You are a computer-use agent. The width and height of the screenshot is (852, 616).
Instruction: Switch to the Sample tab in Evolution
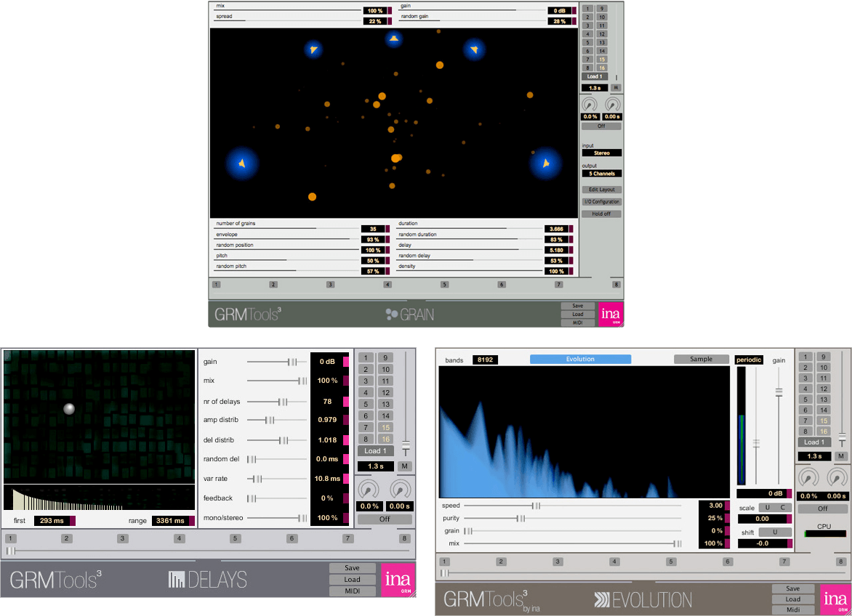(701, 359)
